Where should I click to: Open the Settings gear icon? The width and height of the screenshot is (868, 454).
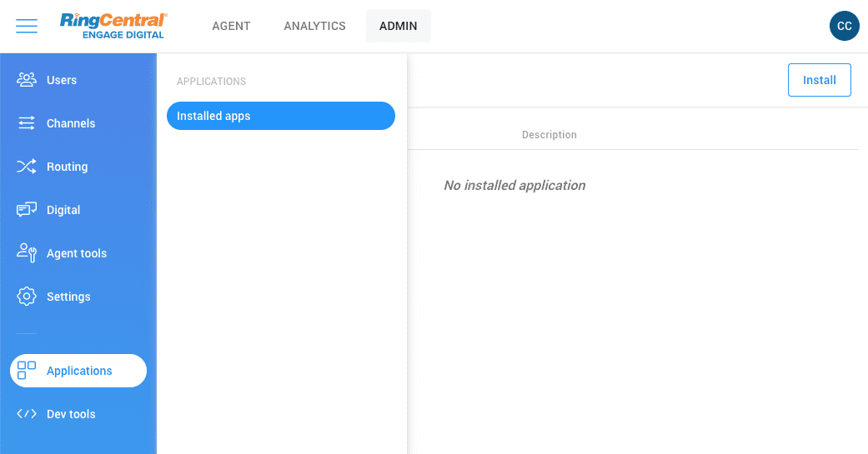tap(27, 297)
